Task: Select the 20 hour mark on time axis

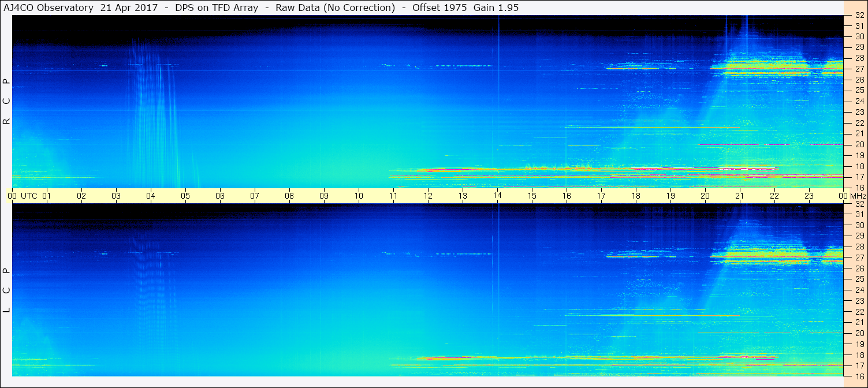Action: coord(705,196)
